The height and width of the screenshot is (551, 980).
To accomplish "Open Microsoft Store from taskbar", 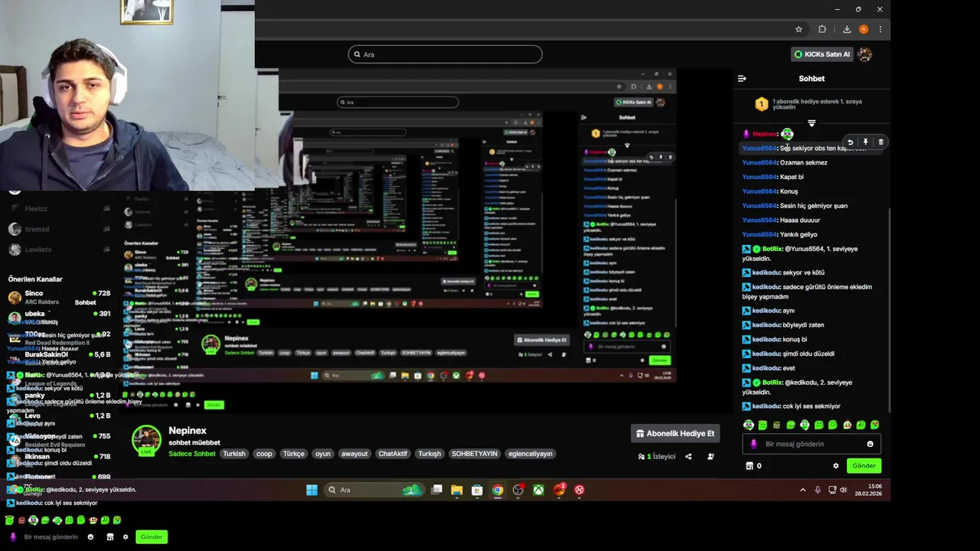I will coord(477,490).
